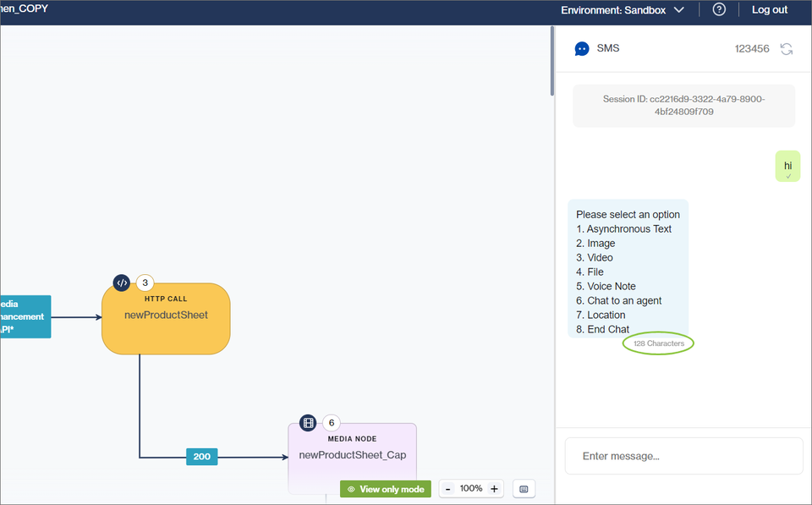Focus the Enter message input field

[683, 456]
